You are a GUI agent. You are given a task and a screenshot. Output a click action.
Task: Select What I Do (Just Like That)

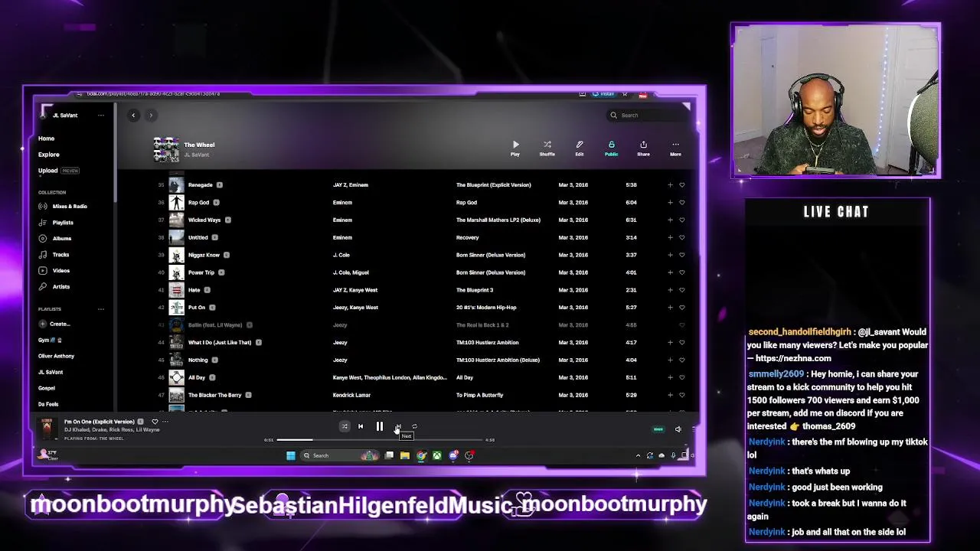click(x=220, y=342)
